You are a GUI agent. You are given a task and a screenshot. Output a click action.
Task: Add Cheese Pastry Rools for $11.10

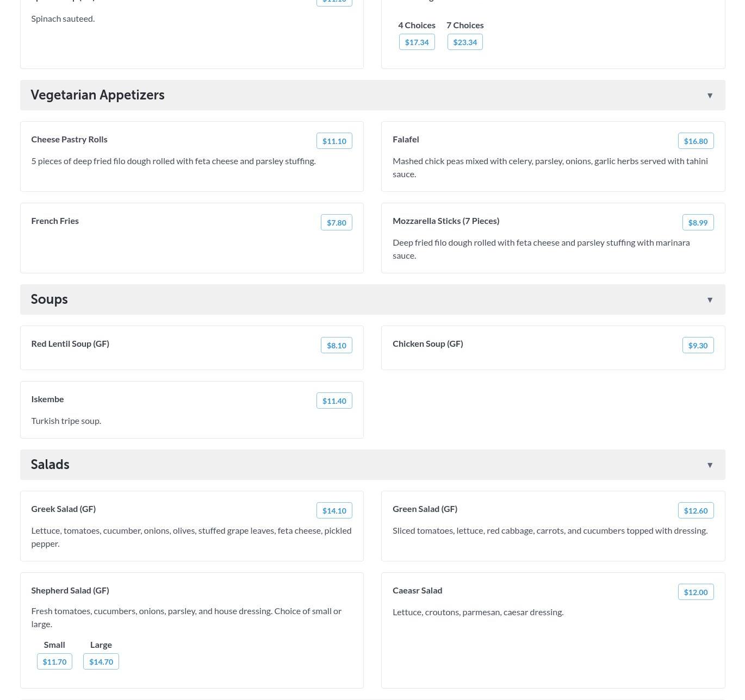click(334, 141)
